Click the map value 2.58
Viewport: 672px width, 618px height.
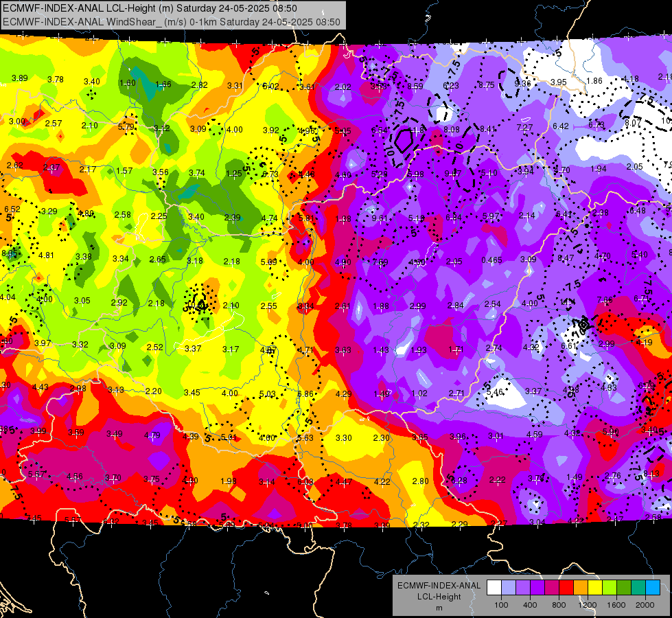[123, 215]
